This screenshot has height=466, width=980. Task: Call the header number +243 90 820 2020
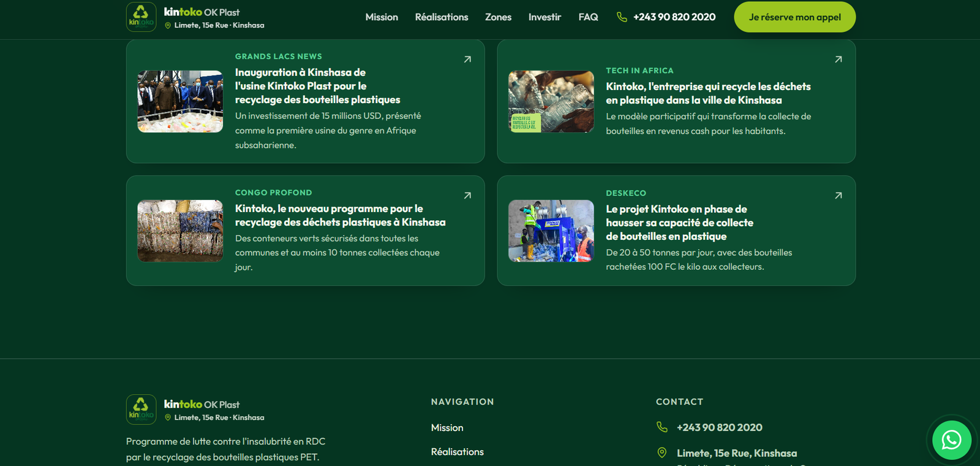click(x=674, y=17)
